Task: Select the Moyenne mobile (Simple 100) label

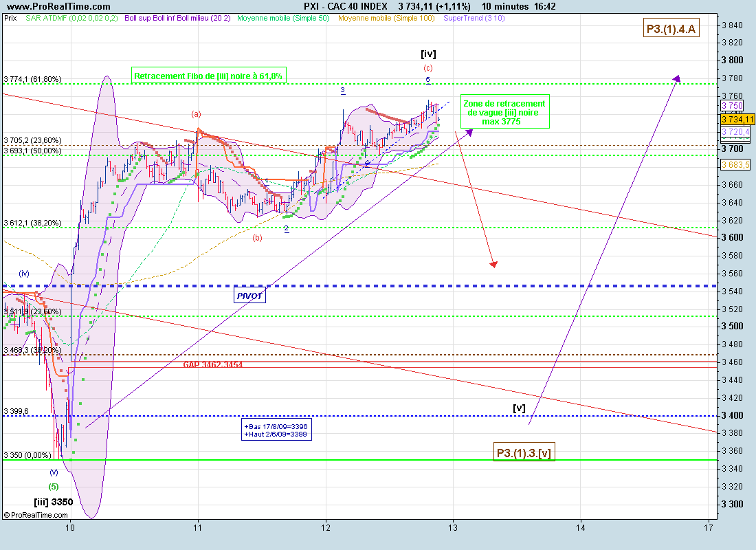Action: click(386, 18)
